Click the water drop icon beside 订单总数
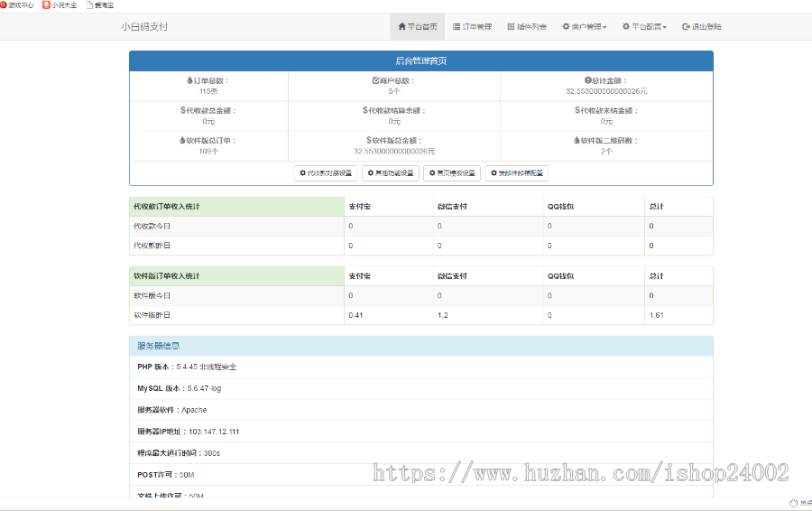The height and width of the screenshot is (511, 812). coord(189,81)
